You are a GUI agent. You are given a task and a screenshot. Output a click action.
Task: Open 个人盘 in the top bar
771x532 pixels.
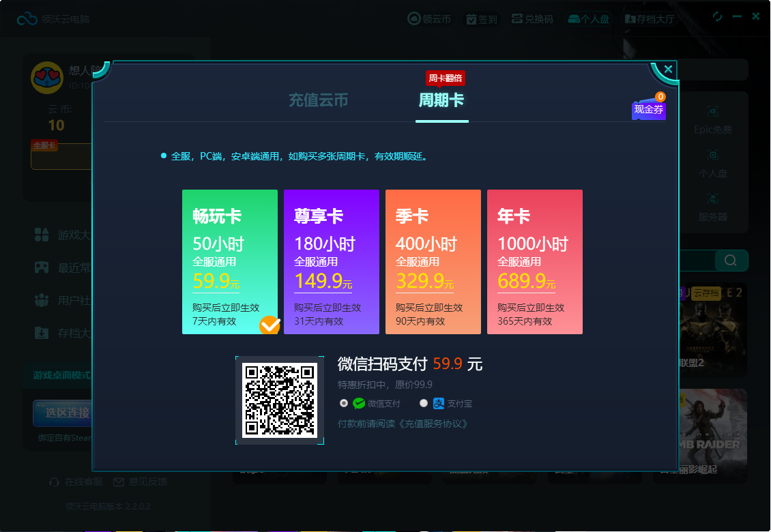589,19
